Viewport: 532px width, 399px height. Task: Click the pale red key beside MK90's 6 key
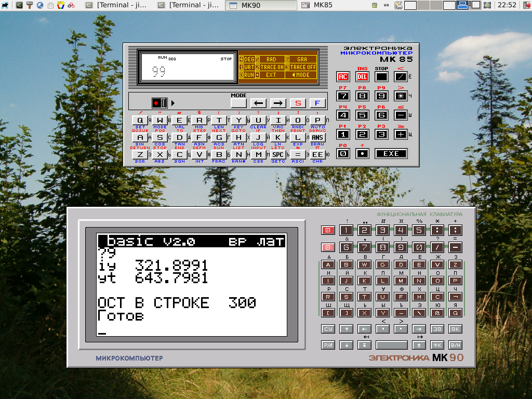coord(328,247)
